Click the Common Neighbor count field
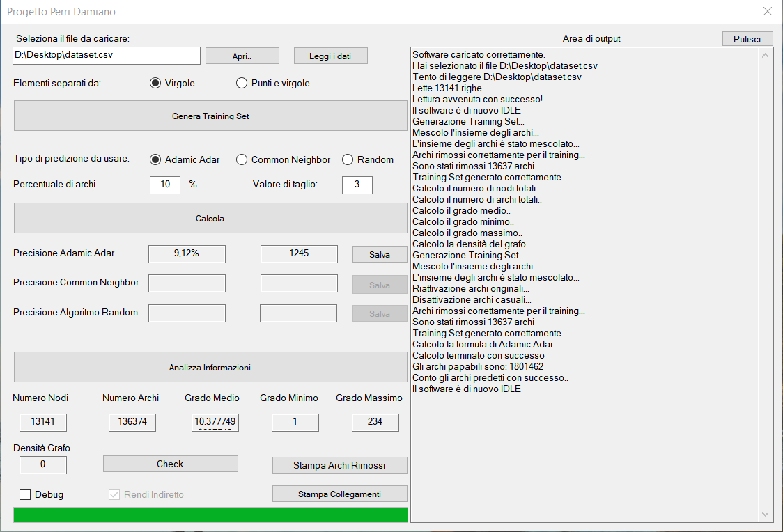The height and width of the screenshot is (532, 783). [299, 283]
